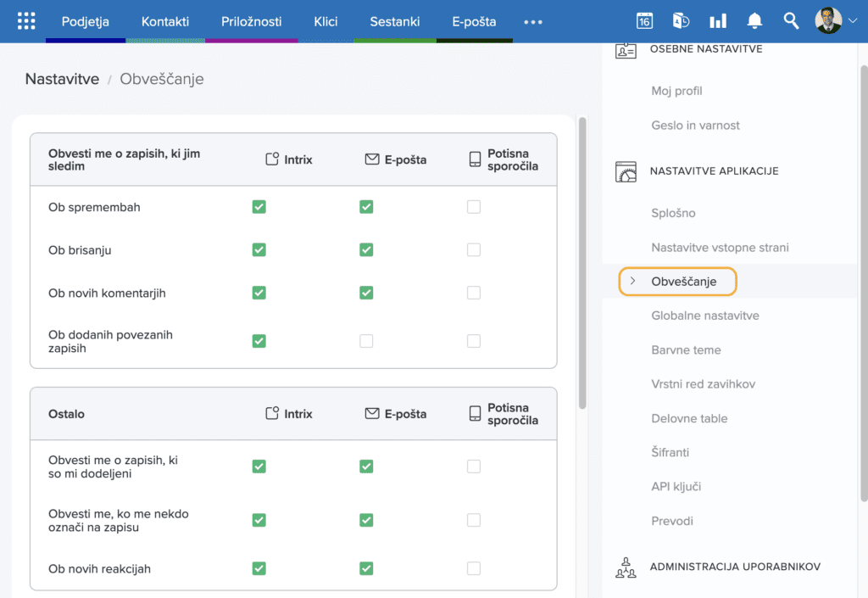
Task: Open the notifications bell
Action: (754, 21)
